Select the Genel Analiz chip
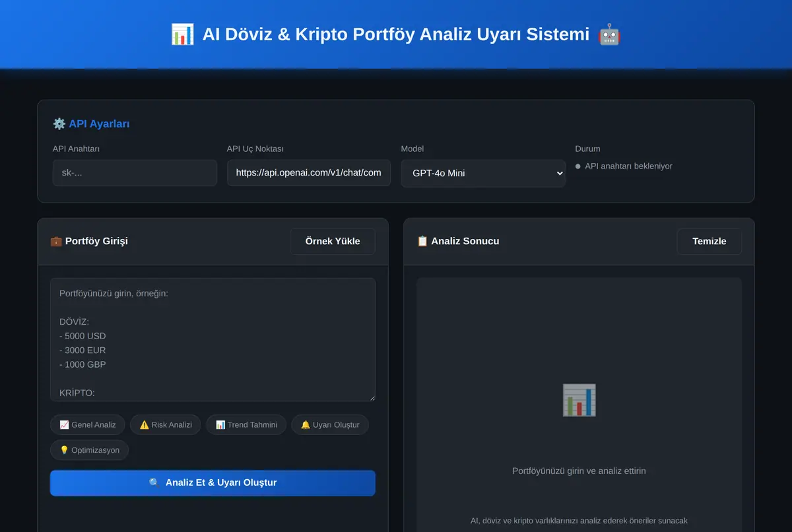792x532 pixels. (x=88, y=424)
